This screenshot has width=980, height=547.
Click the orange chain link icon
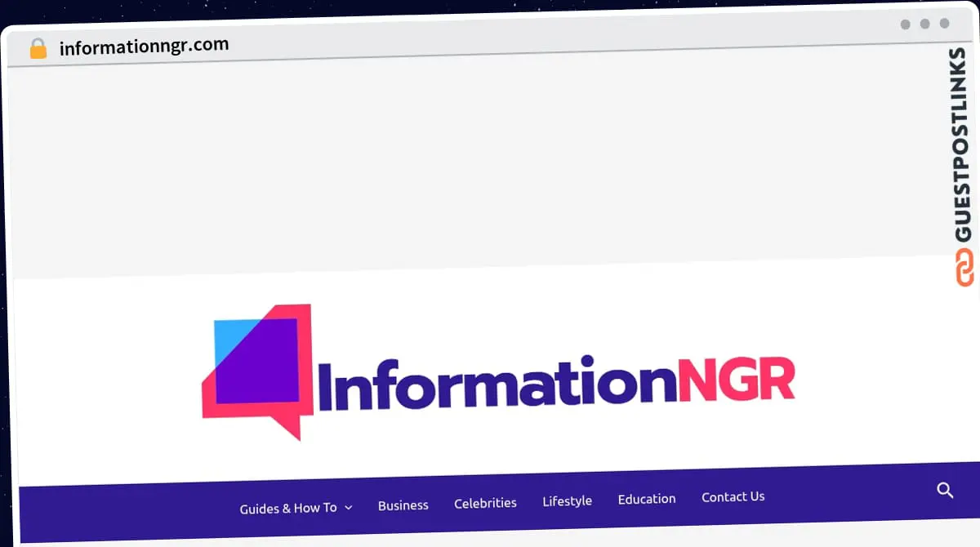[964, 269]
